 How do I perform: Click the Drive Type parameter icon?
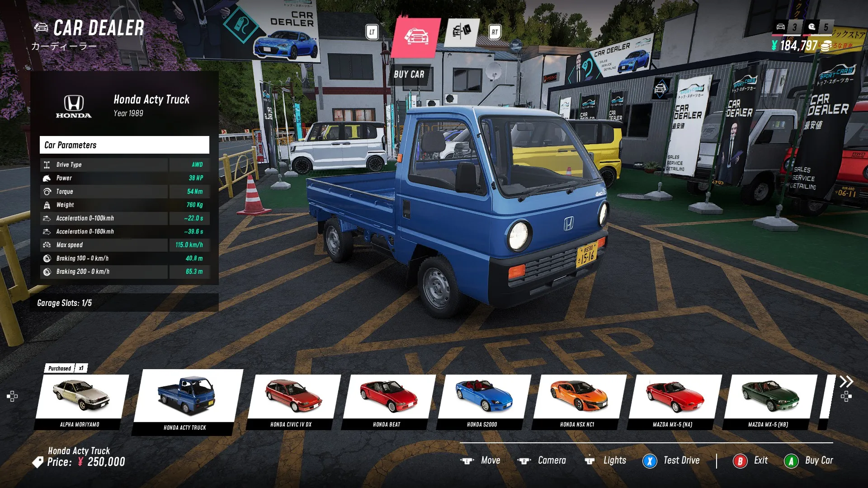[47, 165]
